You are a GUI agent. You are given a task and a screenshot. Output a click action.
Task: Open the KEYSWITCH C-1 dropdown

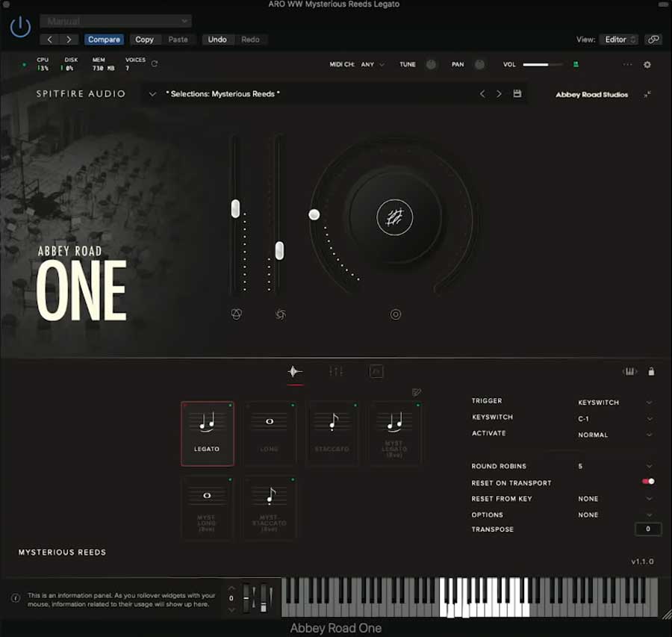coord(615,419)
